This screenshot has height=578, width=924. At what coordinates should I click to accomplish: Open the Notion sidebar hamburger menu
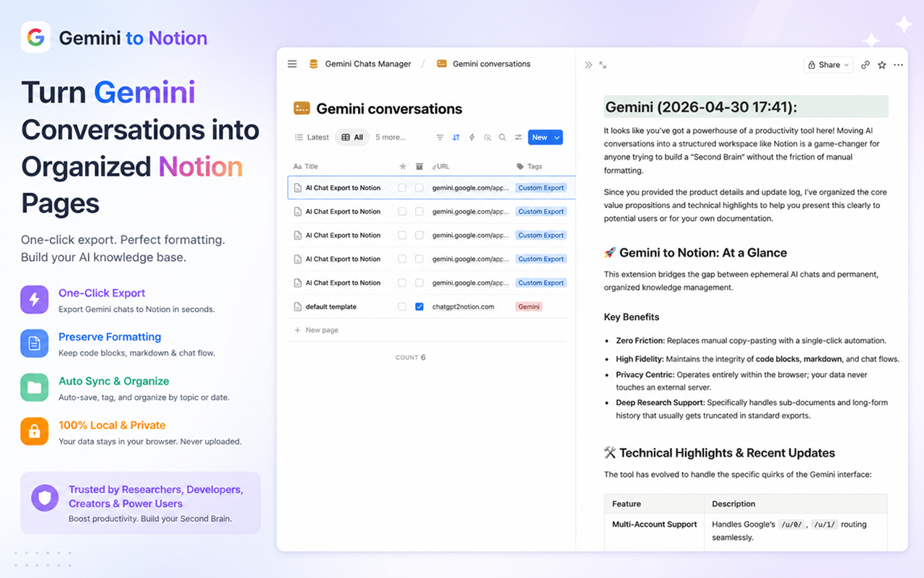(292, 64)
